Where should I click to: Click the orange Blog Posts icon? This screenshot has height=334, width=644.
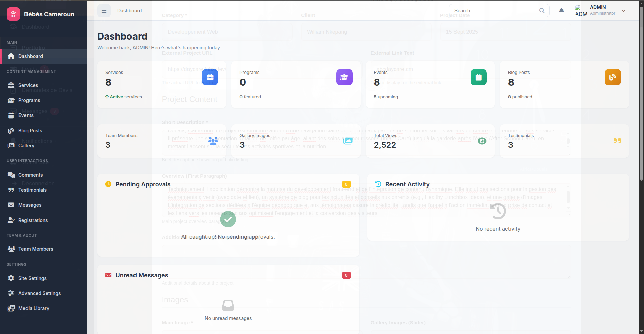coord(612,77)
